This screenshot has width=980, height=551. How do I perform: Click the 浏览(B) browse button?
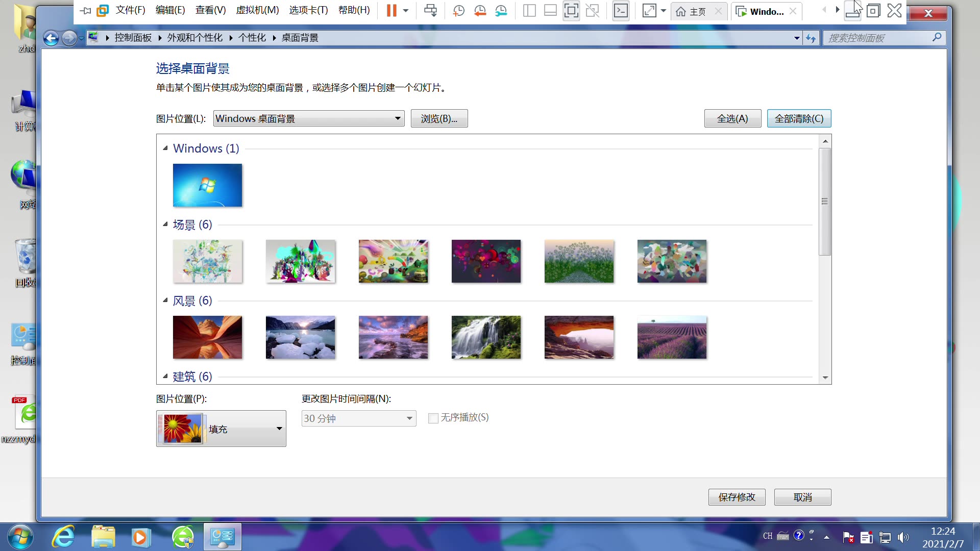click(439, 118)
